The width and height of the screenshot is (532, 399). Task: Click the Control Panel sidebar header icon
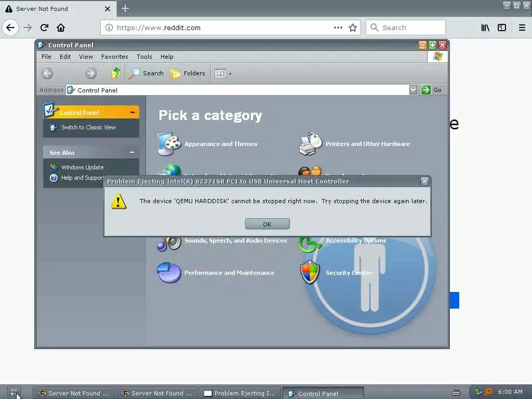(50, 110)
